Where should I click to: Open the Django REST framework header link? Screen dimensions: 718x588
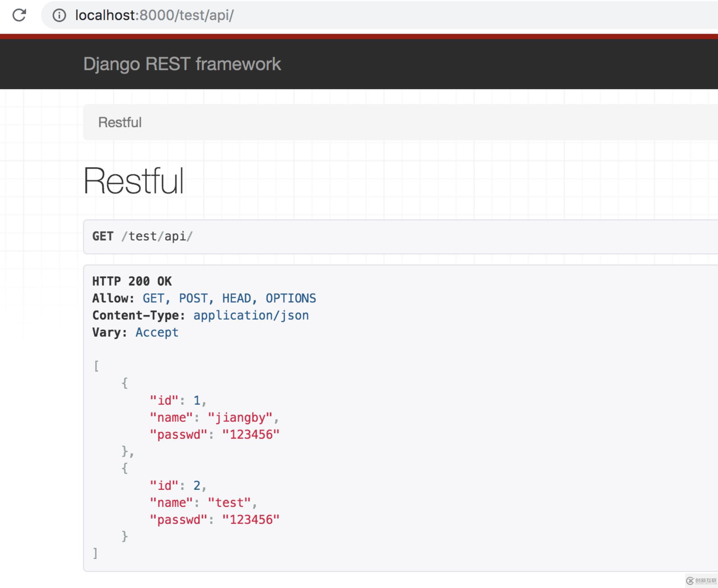(182, 64)
